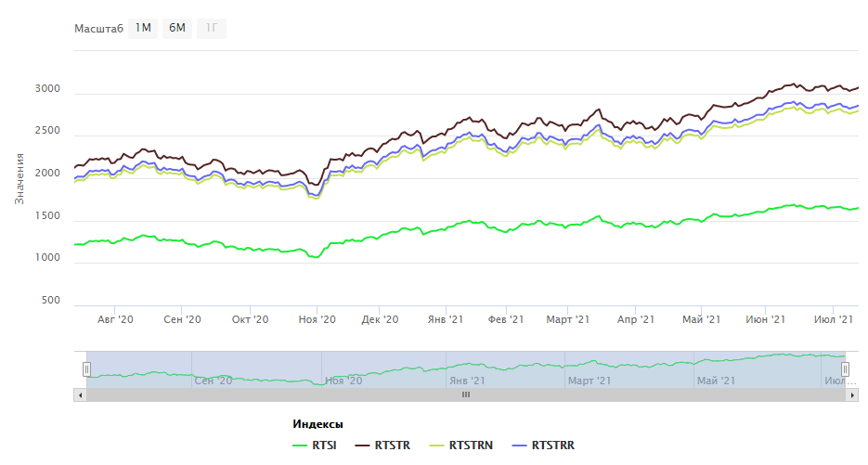The image size is (868, 465).
Task: Click the navigator right range handle
Action: (x=852, y=369)
